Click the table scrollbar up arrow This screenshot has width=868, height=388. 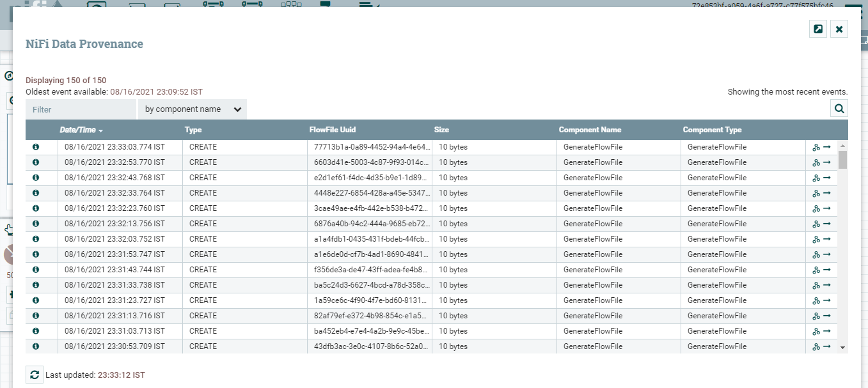point(843,144)
